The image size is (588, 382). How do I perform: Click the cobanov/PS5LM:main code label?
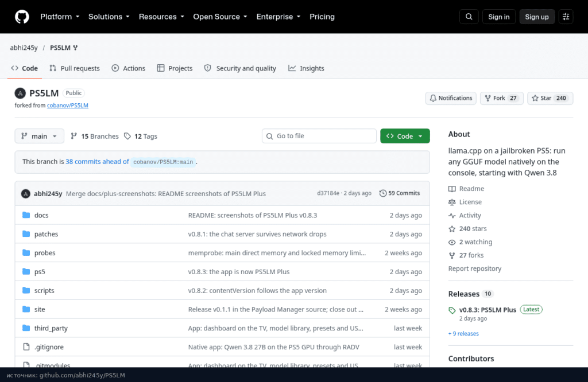tap(163, 162)
